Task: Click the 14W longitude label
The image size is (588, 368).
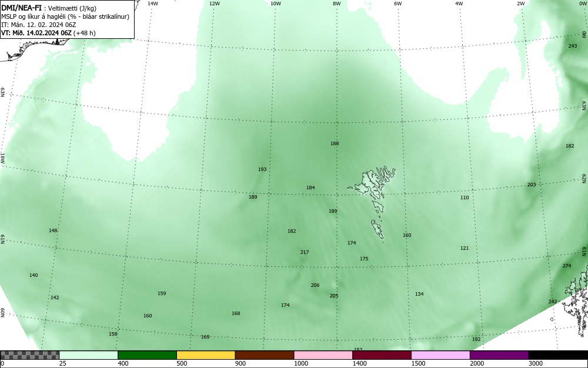Action: click(x=153, y=4)
